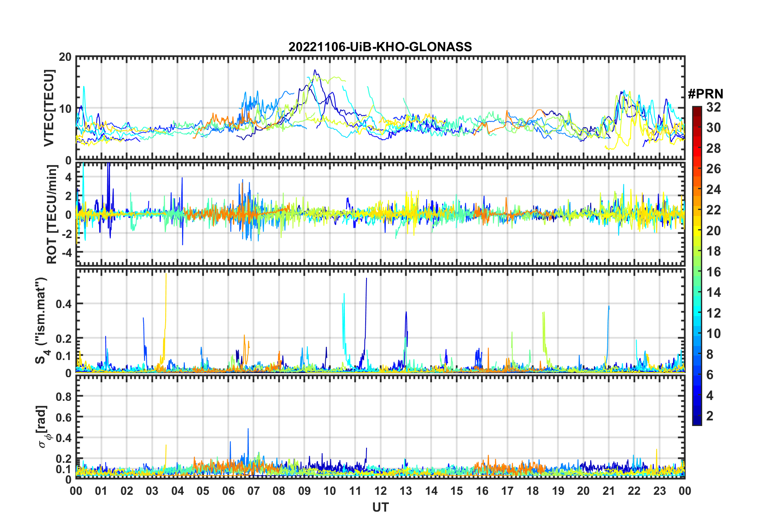This screenshot has height=532, width=761.
Task: Select the ROT time-series plot panel
Action: point(380,214)
